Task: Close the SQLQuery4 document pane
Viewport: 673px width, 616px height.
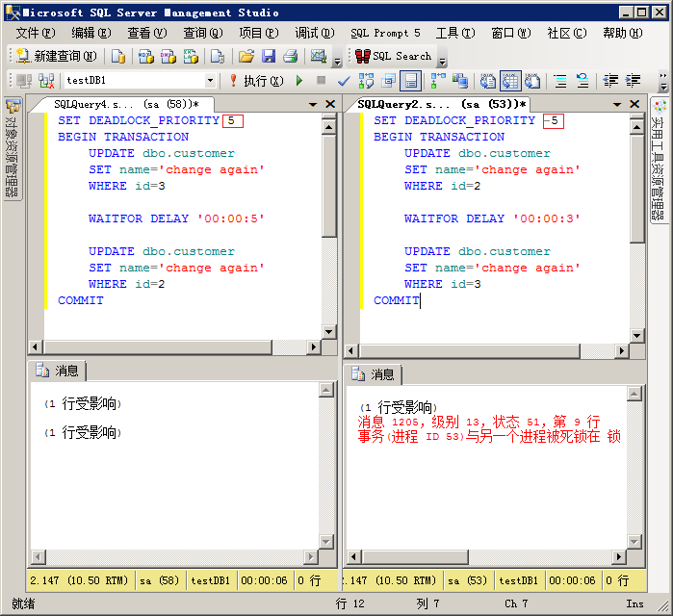Action: (330, 104)
